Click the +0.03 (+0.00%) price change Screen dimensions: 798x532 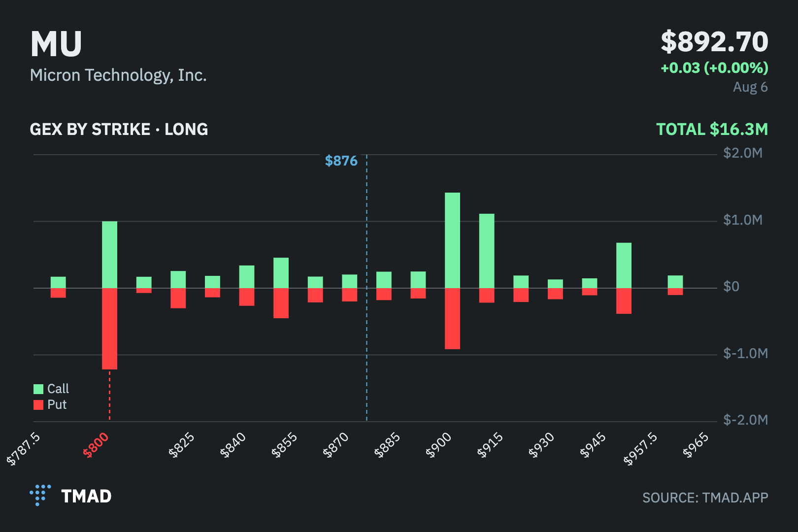point(714,68)
